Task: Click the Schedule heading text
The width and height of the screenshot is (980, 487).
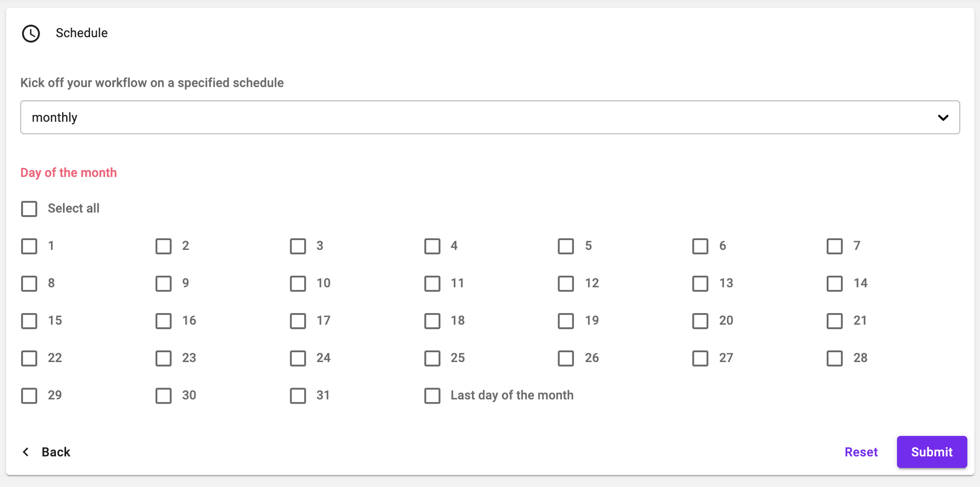Action: (81, 33)
